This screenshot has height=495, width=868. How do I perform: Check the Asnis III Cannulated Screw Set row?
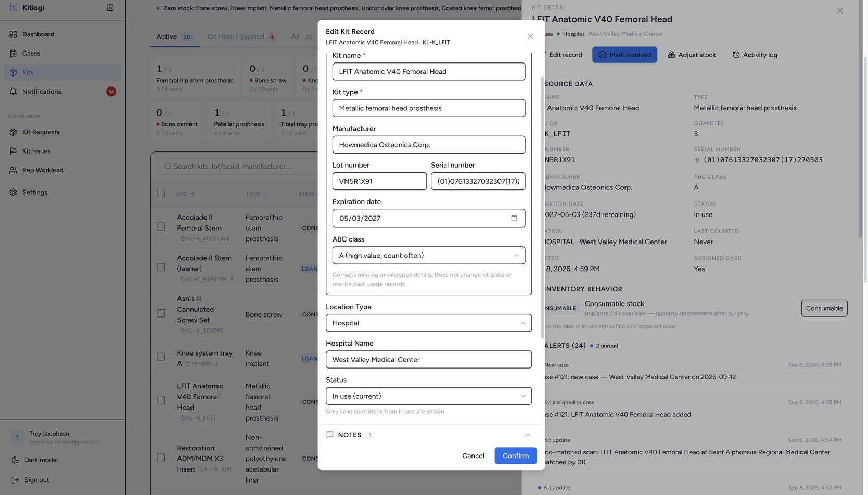point(161,313)
